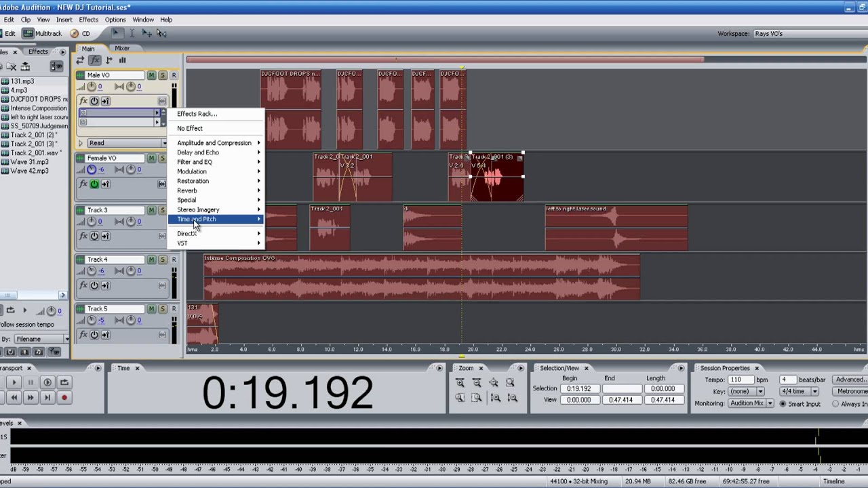Image resolution: width=868 pixels, height=488 pixels.
Task: Click the Female VO effects power button
Action: pos(94,184)
